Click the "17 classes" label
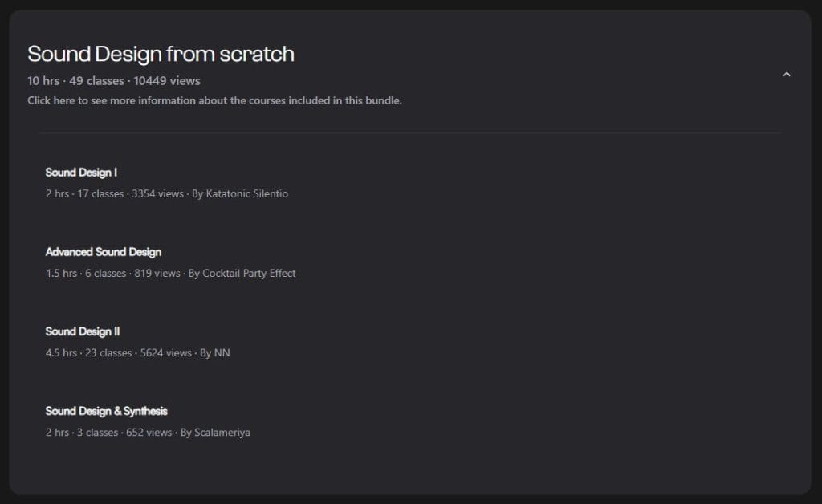The width and height of the screenshot is (822, 504). tap(101, 193)
